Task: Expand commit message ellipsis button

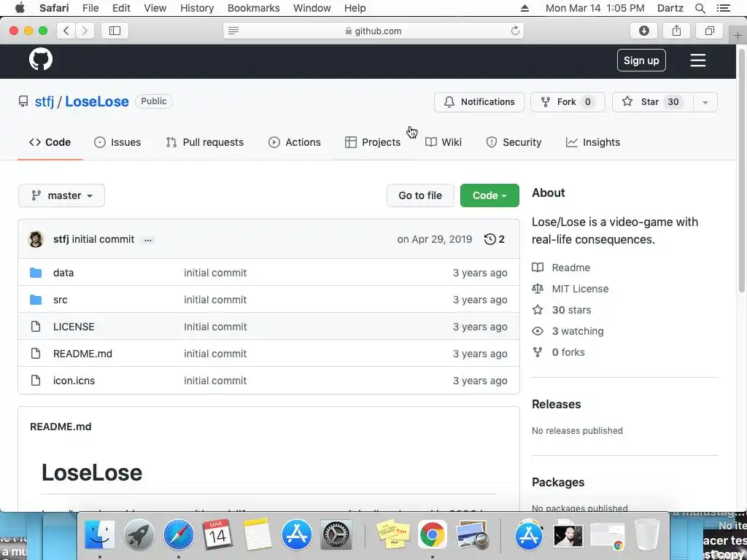Action: (x=147, y=239)
